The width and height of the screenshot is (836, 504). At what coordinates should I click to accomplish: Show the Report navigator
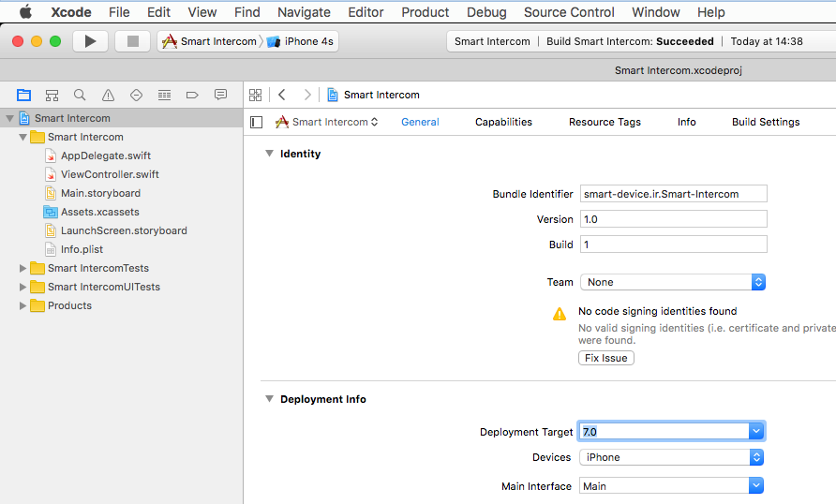220,95
